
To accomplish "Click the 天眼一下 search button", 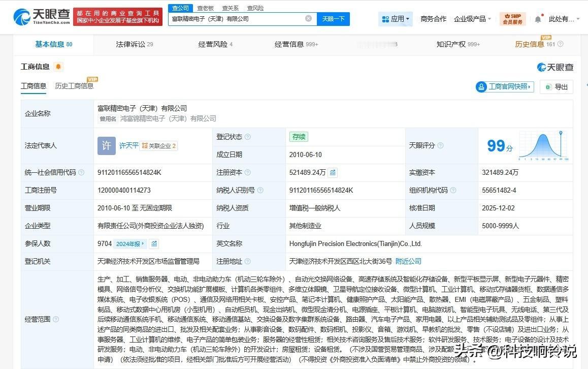I will point(334,18).
